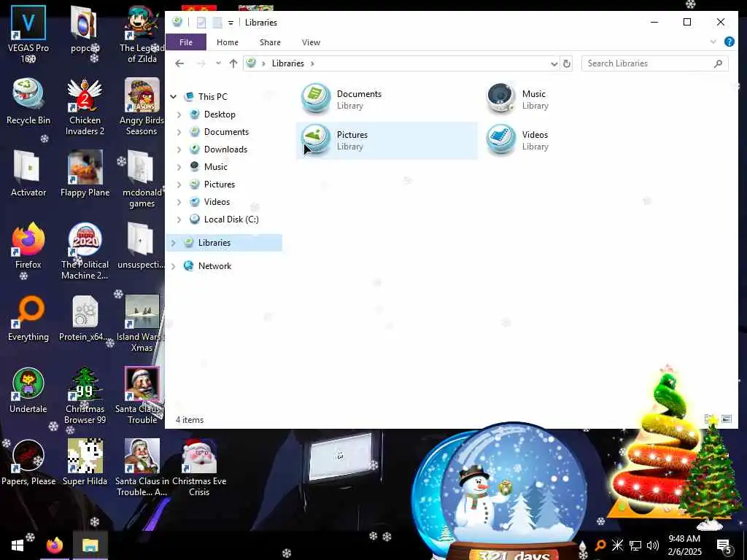Select Network in navigation pane

(214, 266)
